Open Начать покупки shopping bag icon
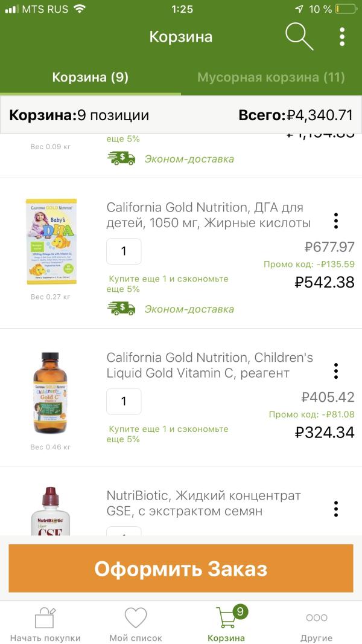 (45, 618)
